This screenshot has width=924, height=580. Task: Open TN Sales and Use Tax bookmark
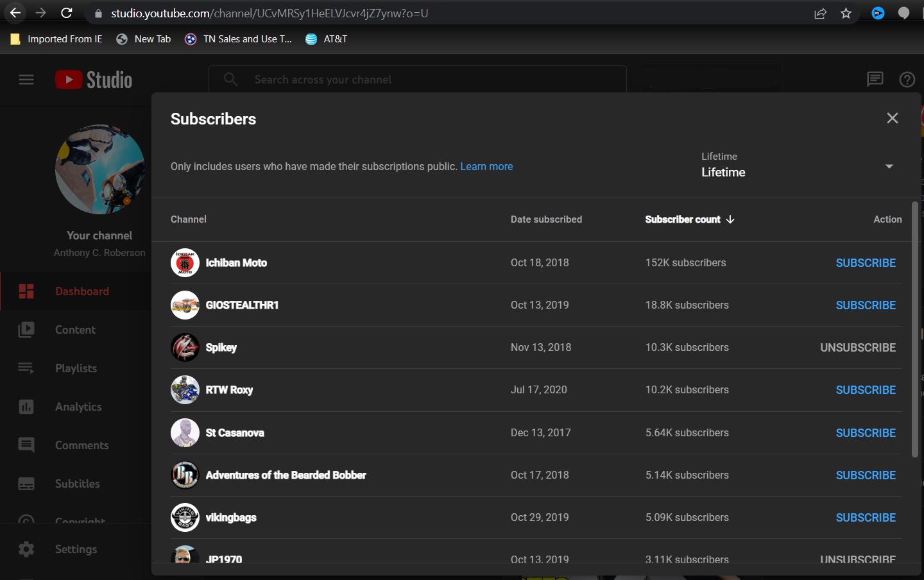[238, 39]
